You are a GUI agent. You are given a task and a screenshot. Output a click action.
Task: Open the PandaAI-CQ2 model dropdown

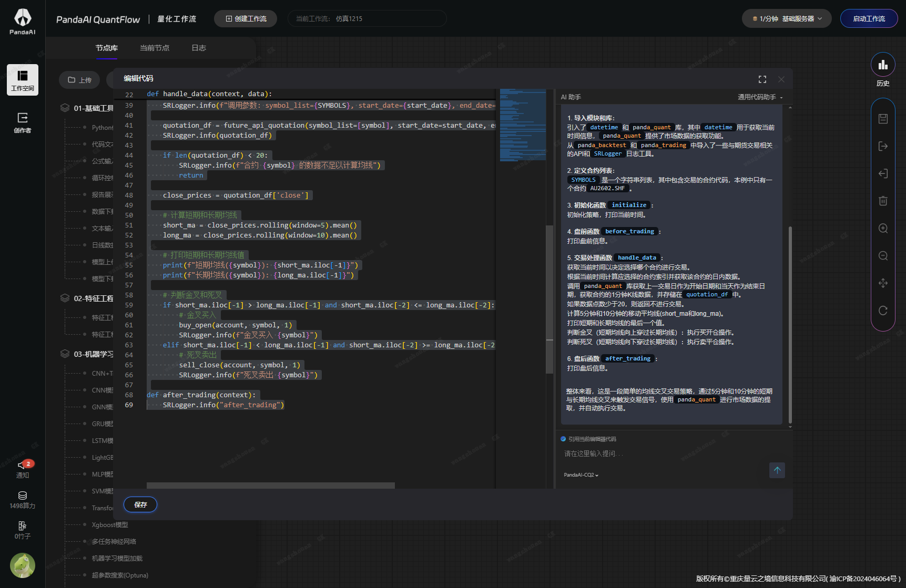click(581, 475)
